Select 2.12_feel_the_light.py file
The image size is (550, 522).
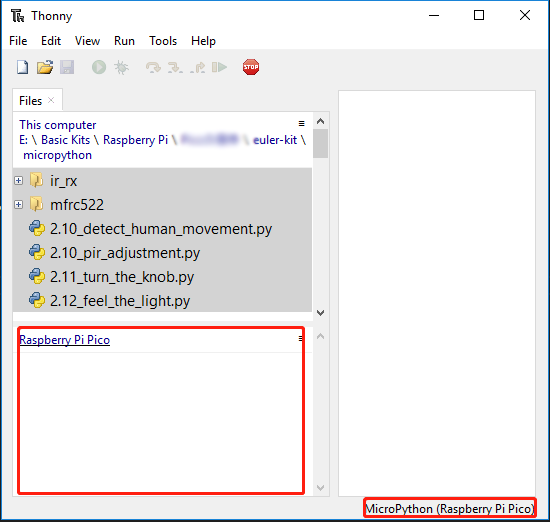pos(120,301)
